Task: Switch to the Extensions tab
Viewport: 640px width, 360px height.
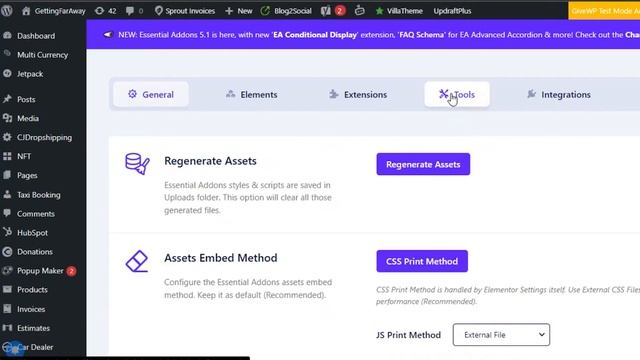Action: pos(358,94)
